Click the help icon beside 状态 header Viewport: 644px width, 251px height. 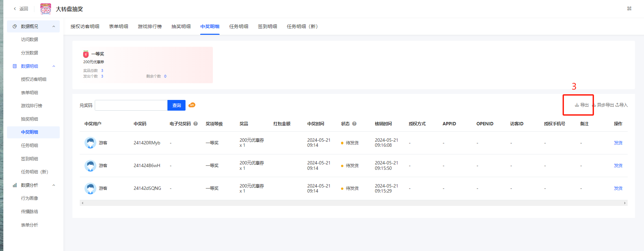(x=354, y=124)
